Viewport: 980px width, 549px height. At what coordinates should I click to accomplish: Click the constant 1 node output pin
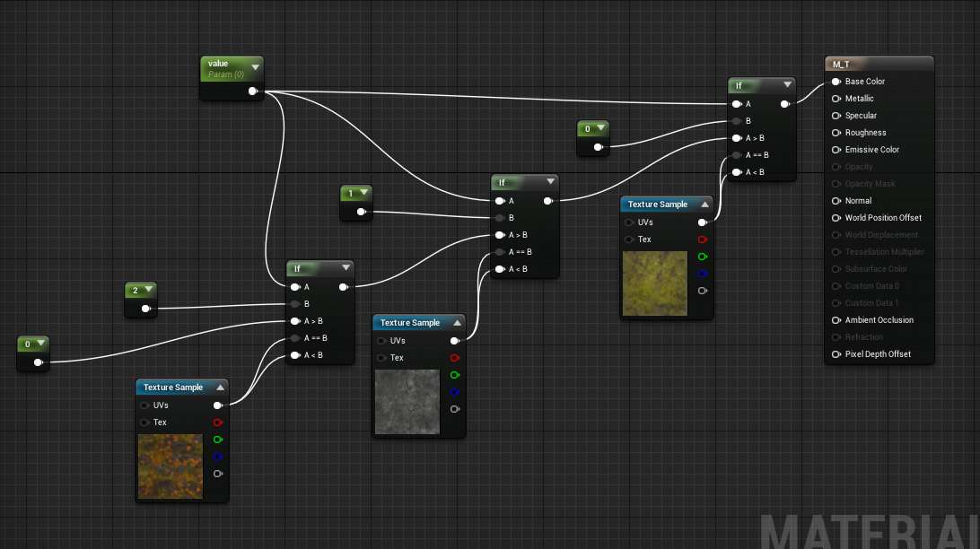coord(361,212)
